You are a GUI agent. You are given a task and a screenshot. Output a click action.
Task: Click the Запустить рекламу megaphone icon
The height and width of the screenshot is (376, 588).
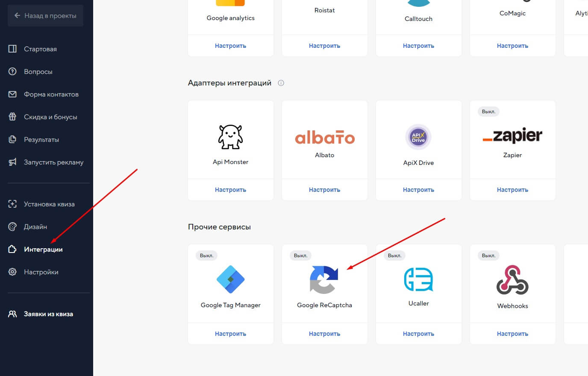click(x=12, y=162)
